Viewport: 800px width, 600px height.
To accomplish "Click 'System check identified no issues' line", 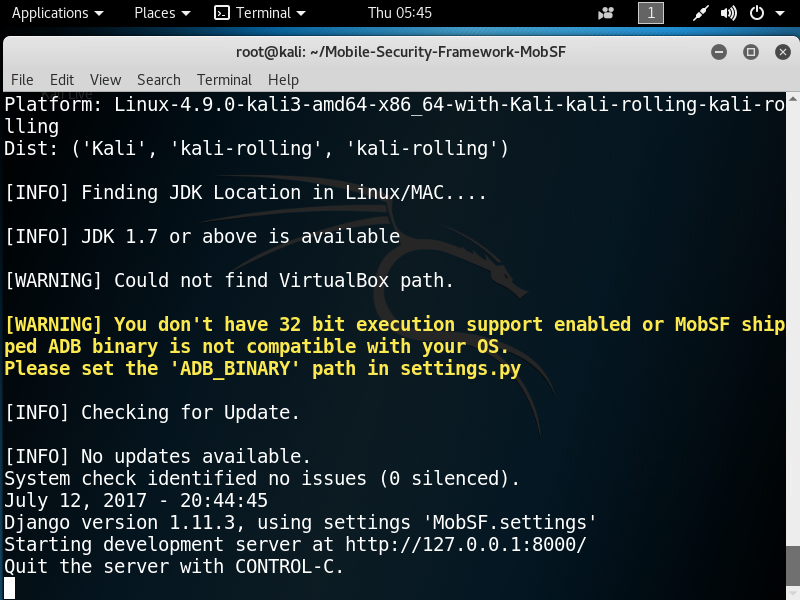I will (262, 479).
